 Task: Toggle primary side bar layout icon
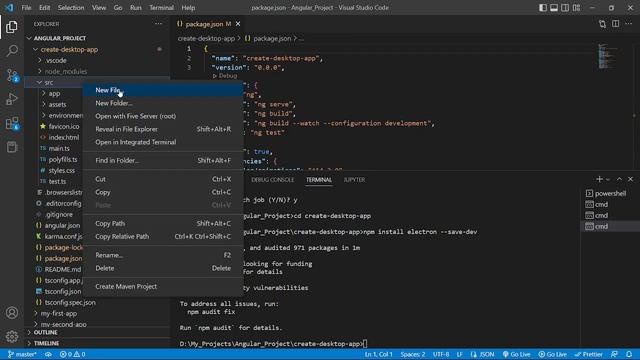tap(542, 8)
